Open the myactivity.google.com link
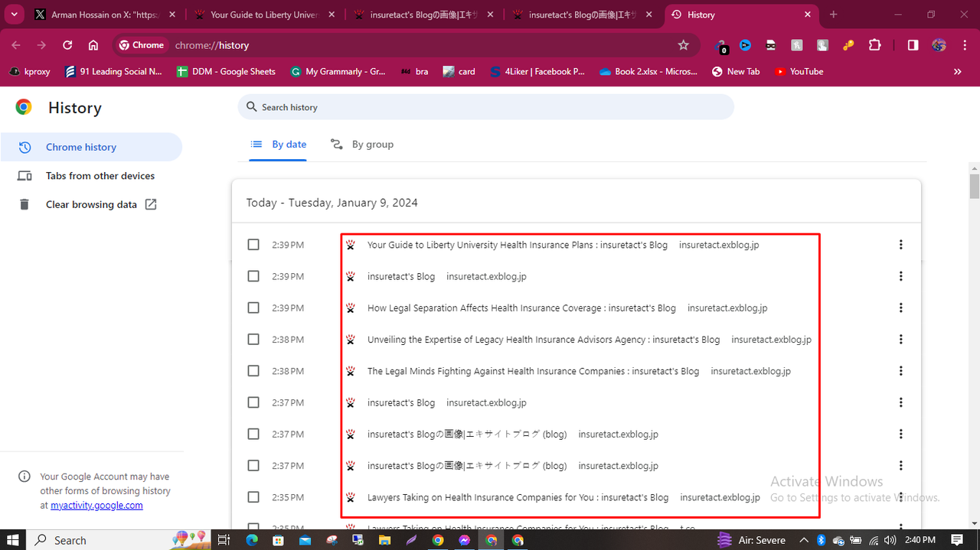The image size is (980, 550). [x=96, y=505]
